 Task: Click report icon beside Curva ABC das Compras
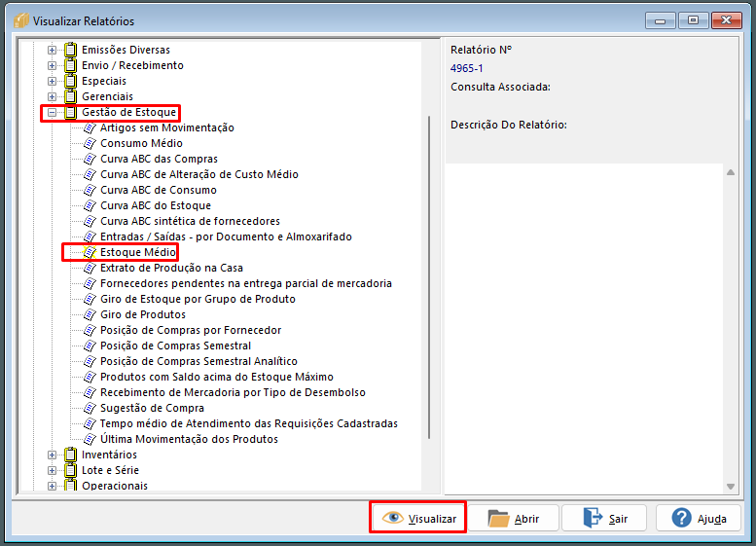[x=90, y=159]
